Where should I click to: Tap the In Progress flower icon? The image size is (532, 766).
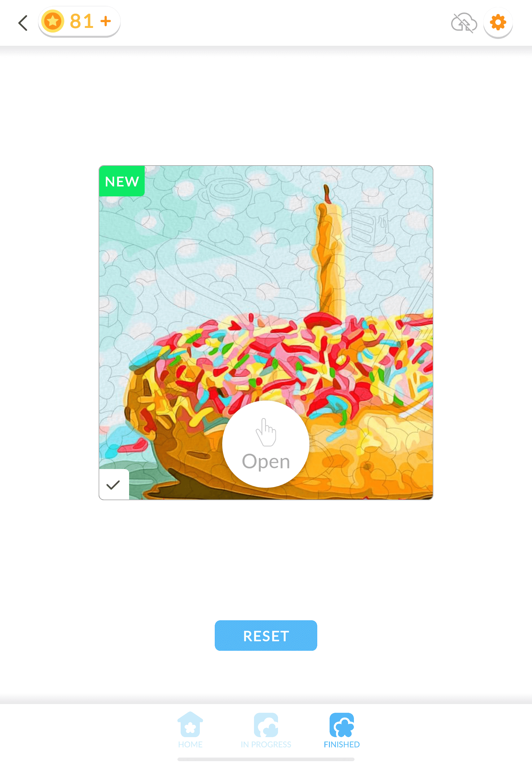[x=266, y=725]
